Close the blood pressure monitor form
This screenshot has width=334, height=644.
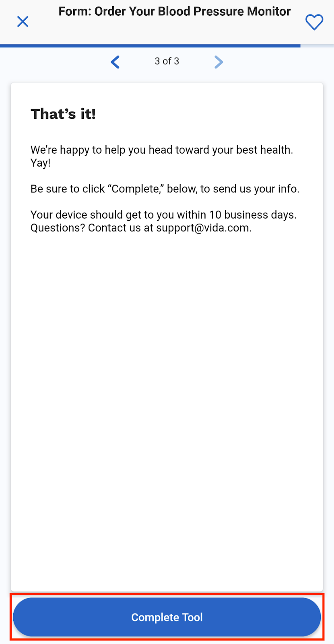(23, 22)
